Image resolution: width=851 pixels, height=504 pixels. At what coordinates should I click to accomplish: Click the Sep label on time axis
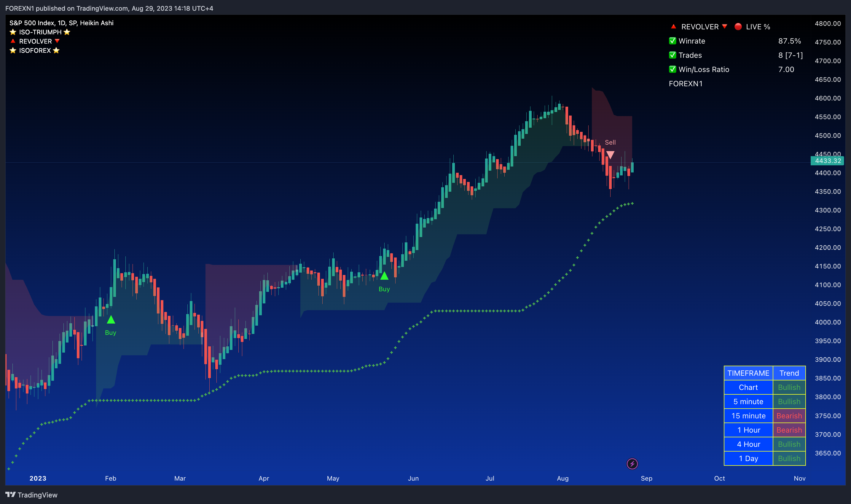pyautogui.click(x=646, y=478)
